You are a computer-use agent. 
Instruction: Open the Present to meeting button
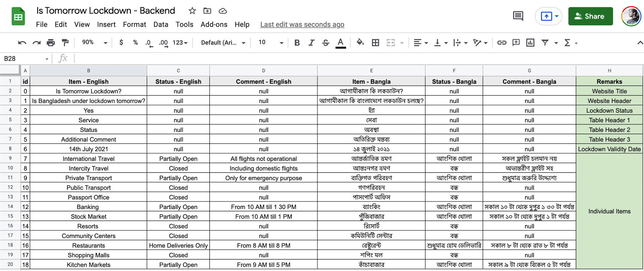coord(549,16)
